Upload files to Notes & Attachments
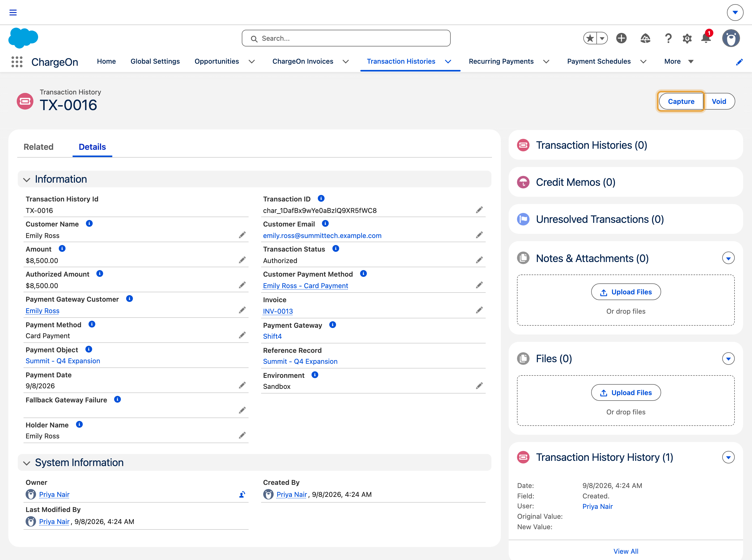752x560 pixels. coord(626,292)
